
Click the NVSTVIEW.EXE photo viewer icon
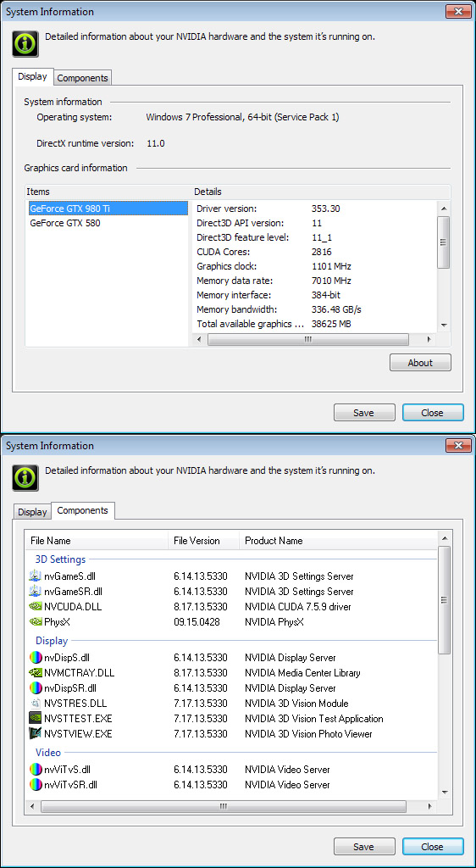coord(36,733)
